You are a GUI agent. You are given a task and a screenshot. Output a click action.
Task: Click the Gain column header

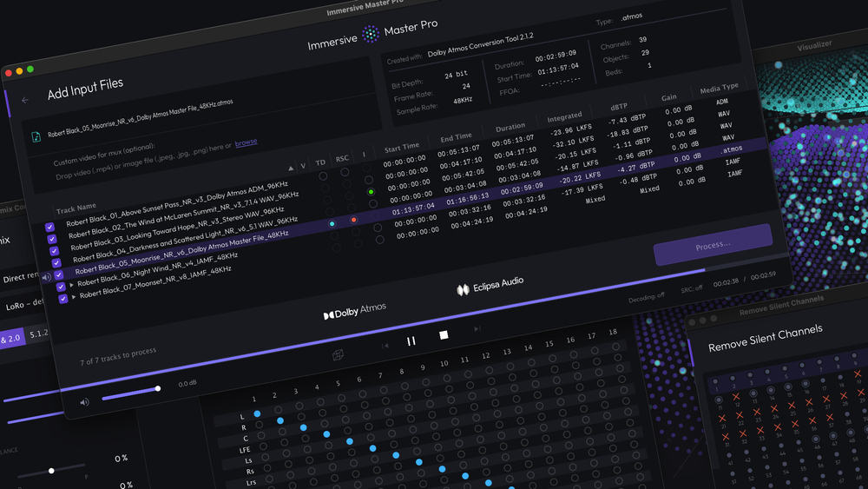(x=668, y=97)
